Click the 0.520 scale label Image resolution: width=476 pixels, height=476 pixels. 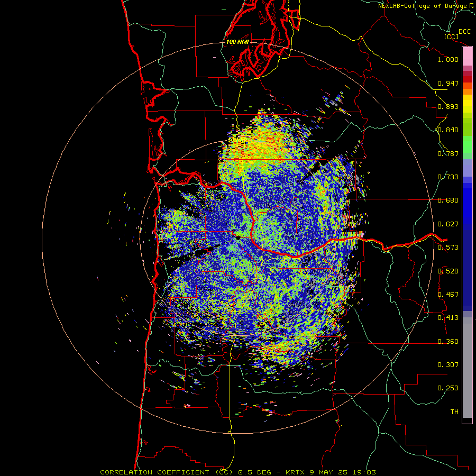(448, 271)
